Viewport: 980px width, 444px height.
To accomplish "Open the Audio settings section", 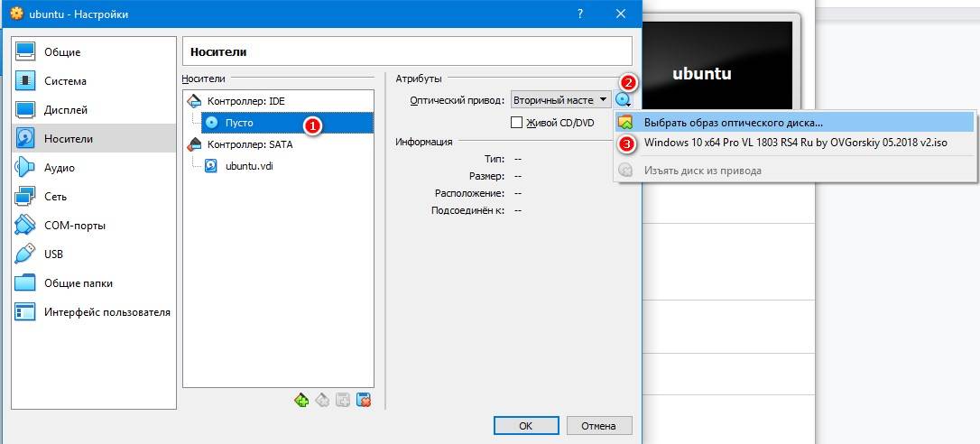I will click(x=60, y=168).
